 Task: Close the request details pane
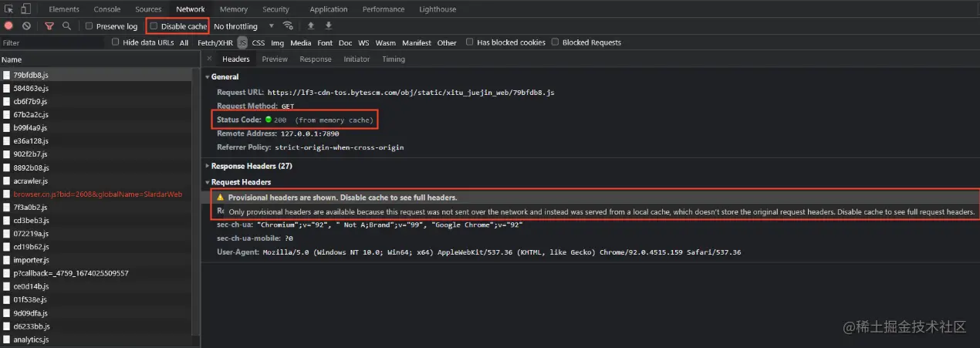(x=209, y=59)
